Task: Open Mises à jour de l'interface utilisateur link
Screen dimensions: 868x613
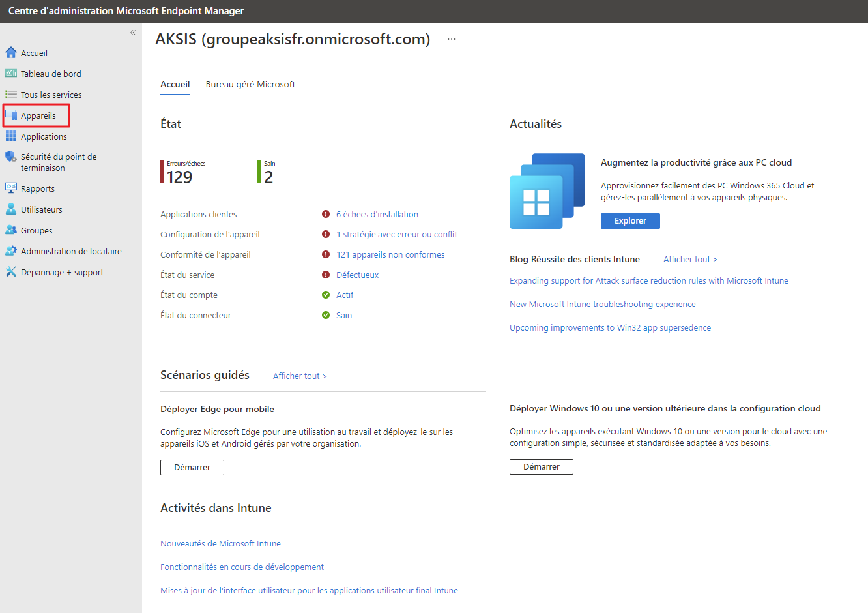Action: 309,590
